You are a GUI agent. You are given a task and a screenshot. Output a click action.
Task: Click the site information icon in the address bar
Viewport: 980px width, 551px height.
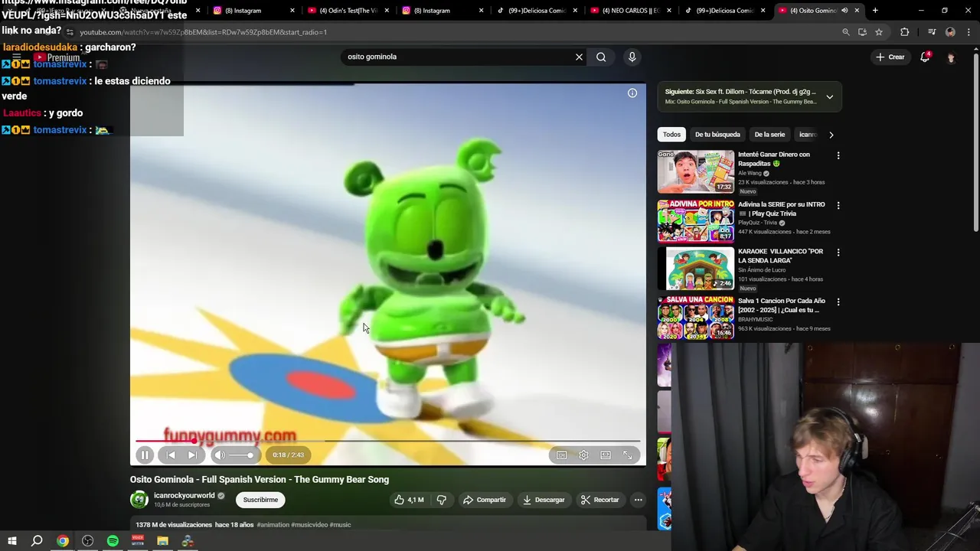click(x=70, y=32)
